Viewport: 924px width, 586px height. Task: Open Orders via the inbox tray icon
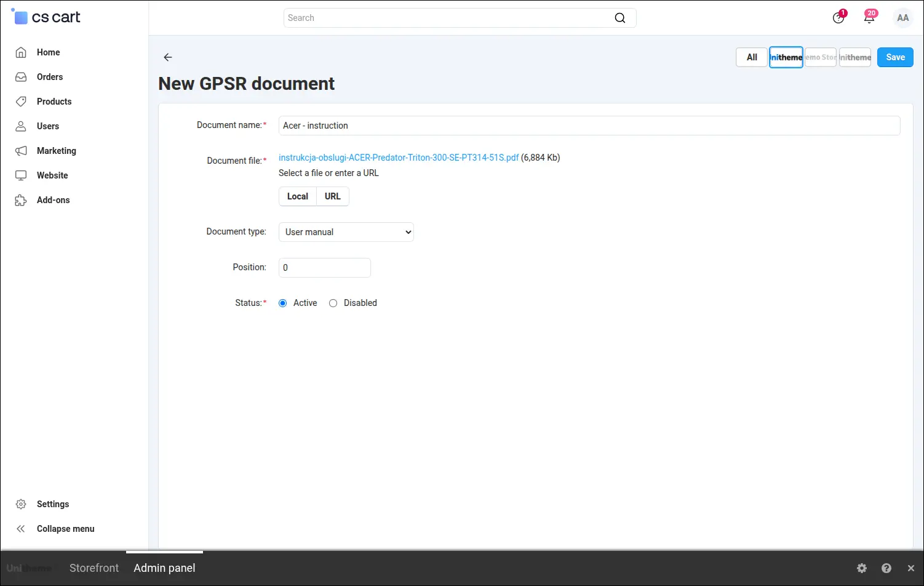[x=21, y=77]
